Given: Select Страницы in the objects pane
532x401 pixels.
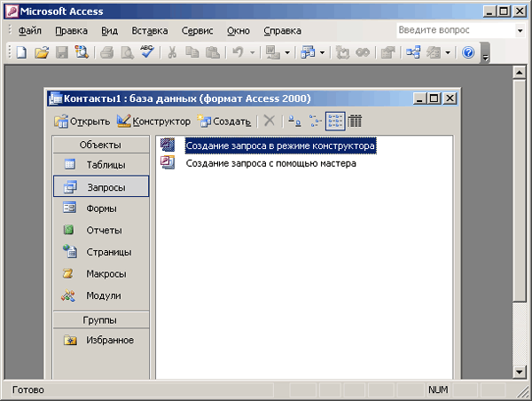Looking at the screenshot, I should [101, 252].
